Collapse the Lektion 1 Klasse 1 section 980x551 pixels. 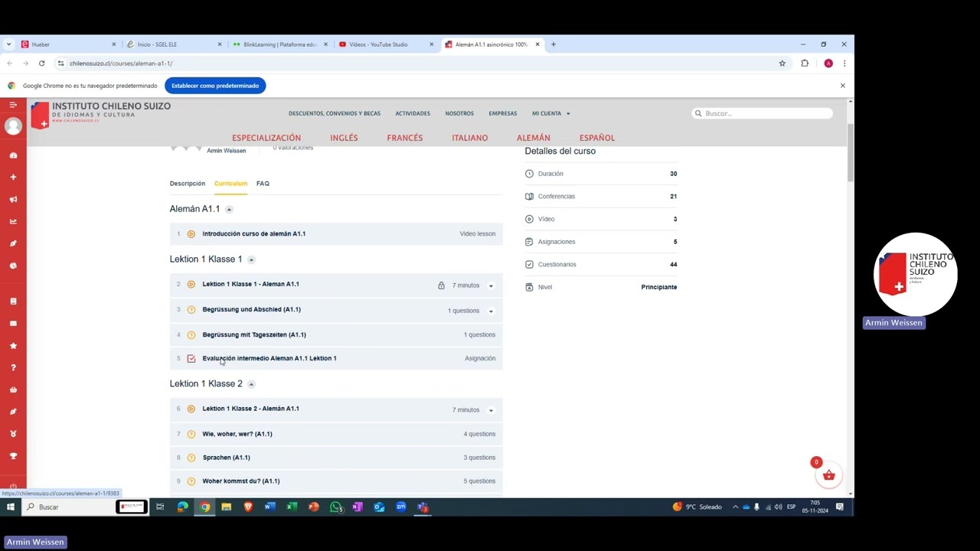(x=251, y=260)
